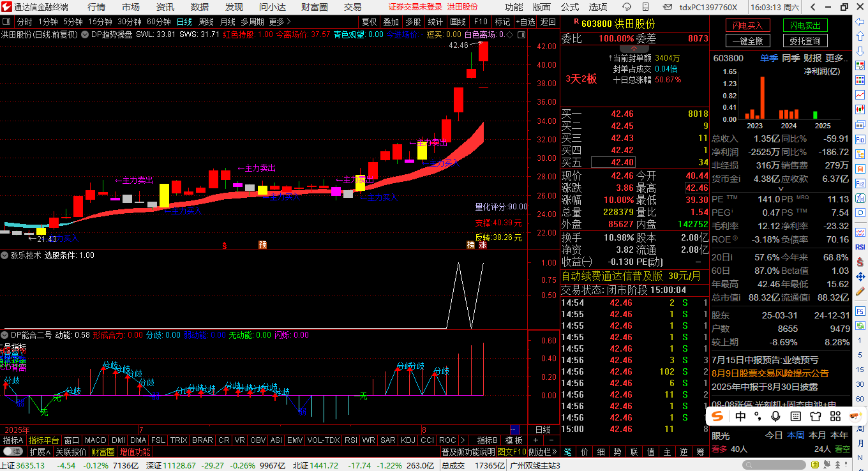The height and width of the screenshot is (471, 868).
Task: Click the F12 icon in the right sidebar
Action: pyautogui.click(x=860, y=183)
